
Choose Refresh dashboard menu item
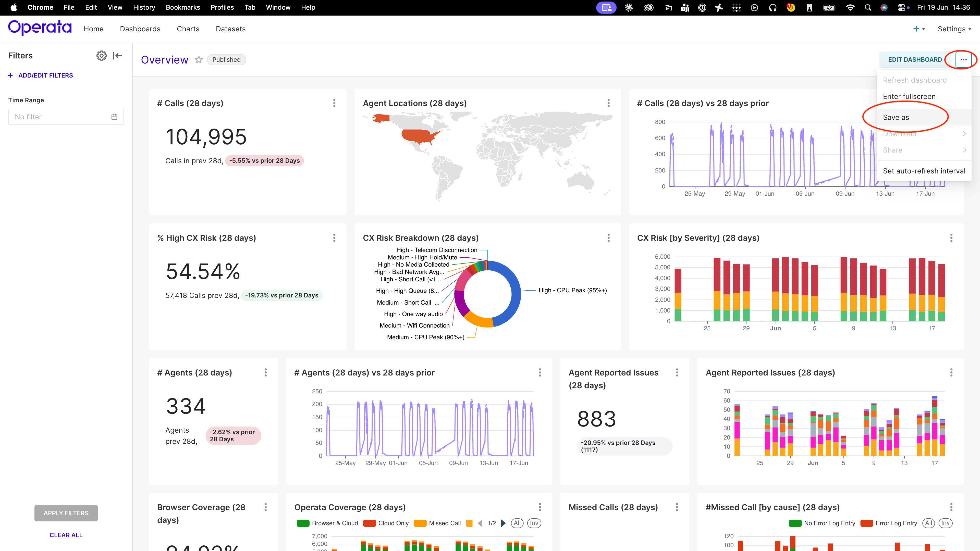(924, 80)
